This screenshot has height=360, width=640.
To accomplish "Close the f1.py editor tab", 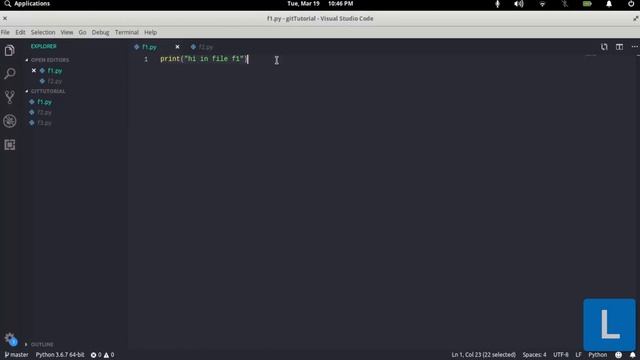I will coord(177,47).
